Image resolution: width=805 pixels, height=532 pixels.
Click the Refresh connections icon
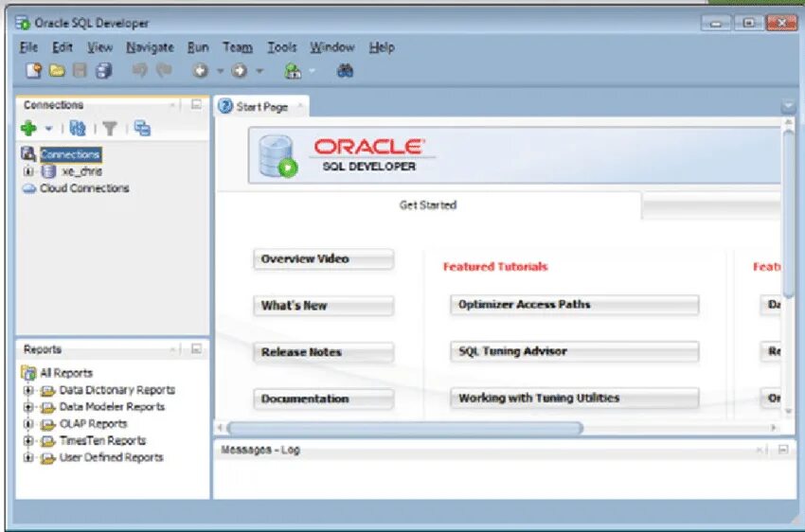point(78,128)
